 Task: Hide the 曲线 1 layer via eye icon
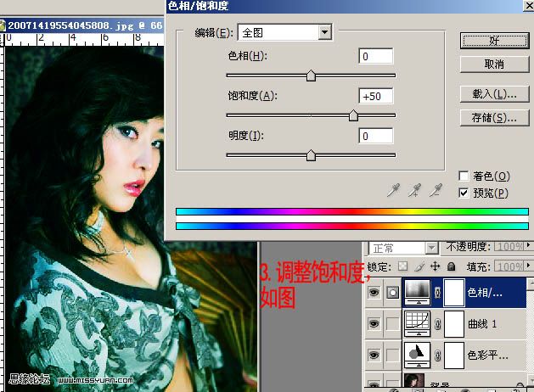[x=374, y=323]
